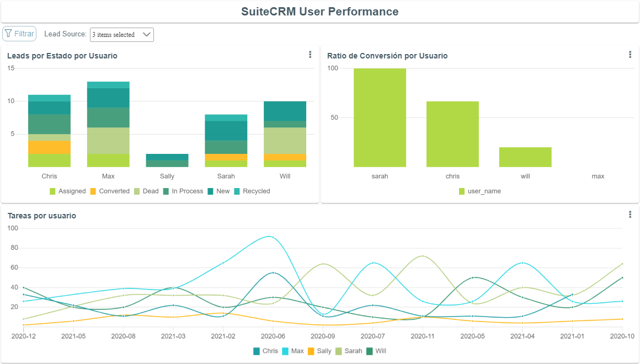Expand the Lead Source dropdown
Screen dimensions: 640x364
coord(121,34)
